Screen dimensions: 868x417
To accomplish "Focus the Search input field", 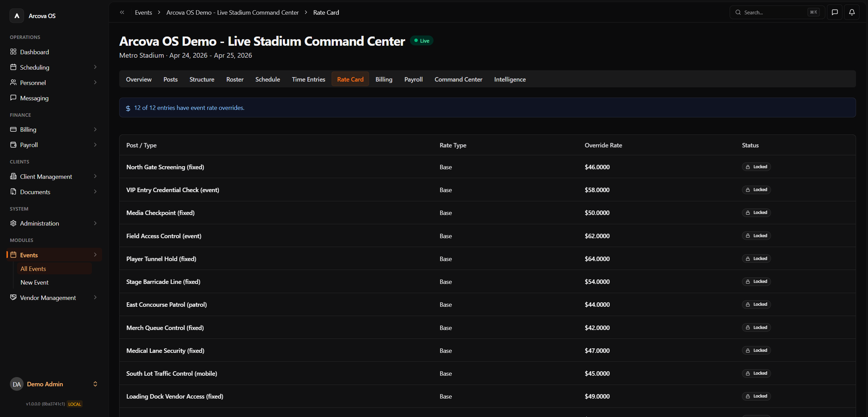I will pos(777,12).
